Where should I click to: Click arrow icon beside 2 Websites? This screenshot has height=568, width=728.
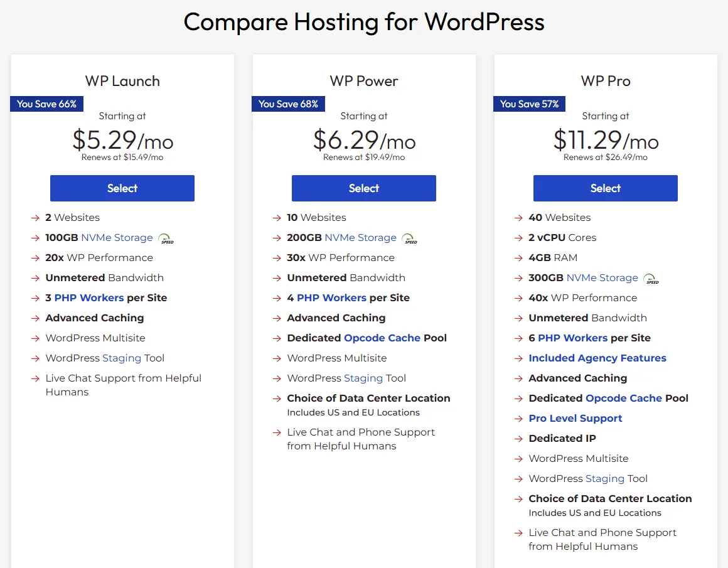pos(35,218)
